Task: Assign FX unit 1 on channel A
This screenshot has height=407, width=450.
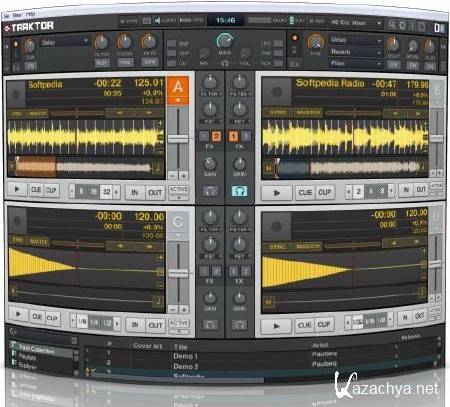Action: click(x=204, y=136)
